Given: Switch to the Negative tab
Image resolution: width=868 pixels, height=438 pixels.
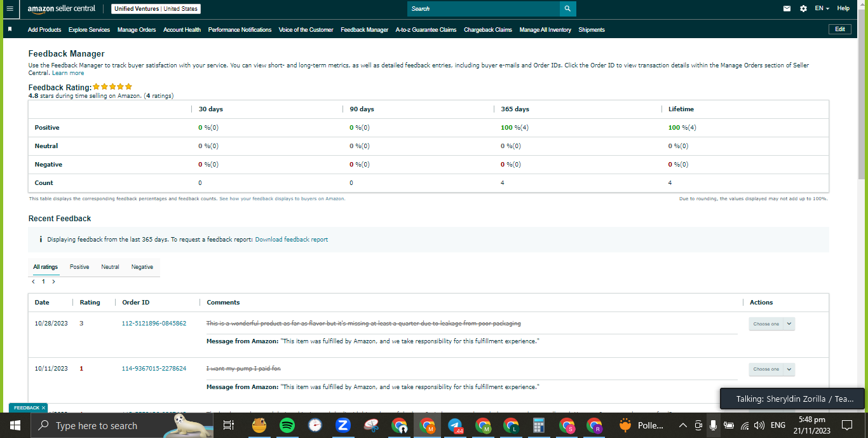Looking at the screenshot, I should click(x=142, y=267).
